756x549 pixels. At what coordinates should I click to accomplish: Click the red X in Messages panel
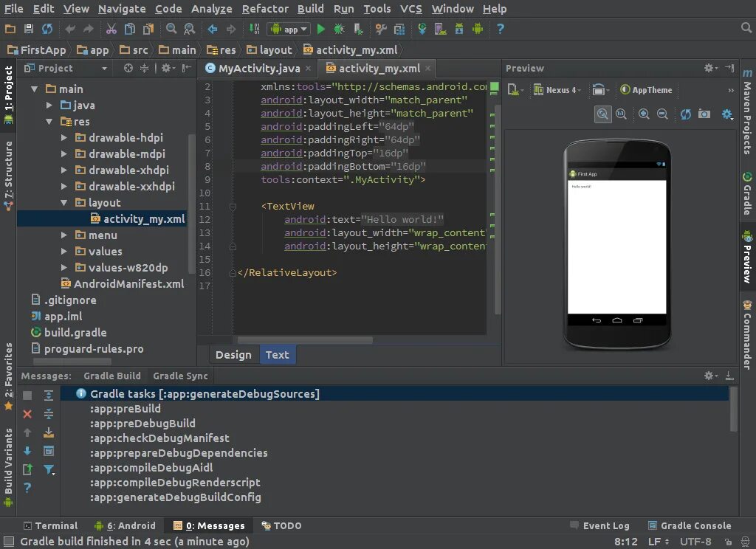coord(27,414)
